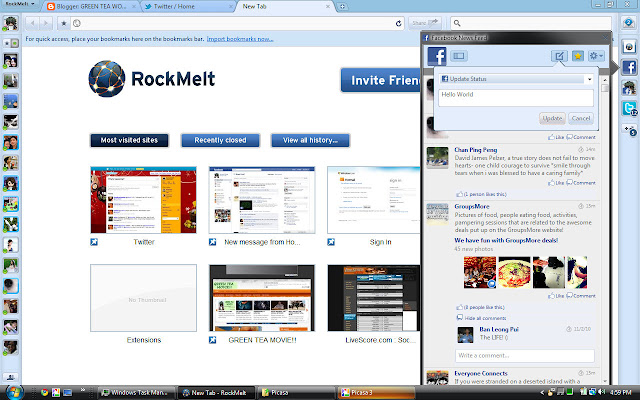Open the Twitter thumbnail
The image size is (640, 400).
coord(143,200)
